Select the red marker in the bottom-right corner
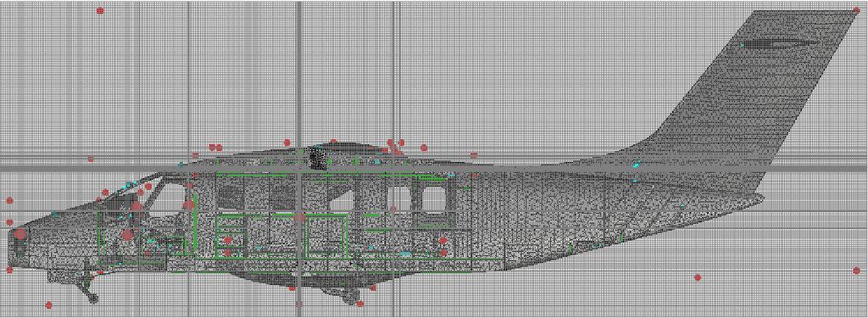 coord(857,271)
